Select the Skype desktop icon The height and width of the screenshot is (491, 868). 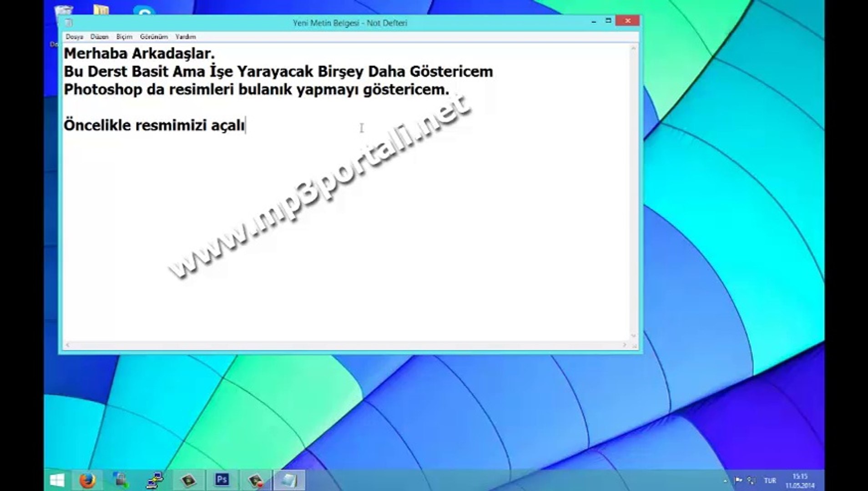143,10
